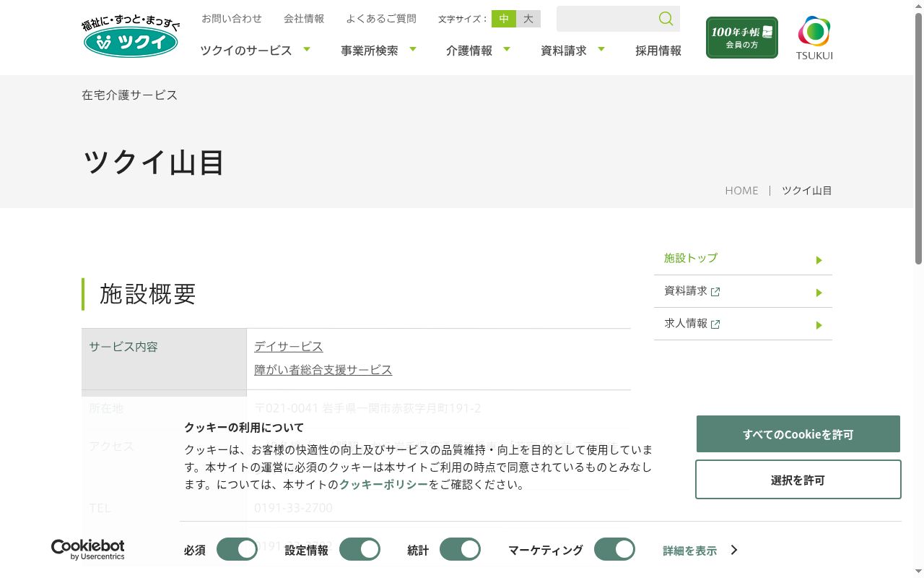Toggle the 必須 cookie switch
The width and height of the screenshot is (924, 578).
(x=237, y=549)
